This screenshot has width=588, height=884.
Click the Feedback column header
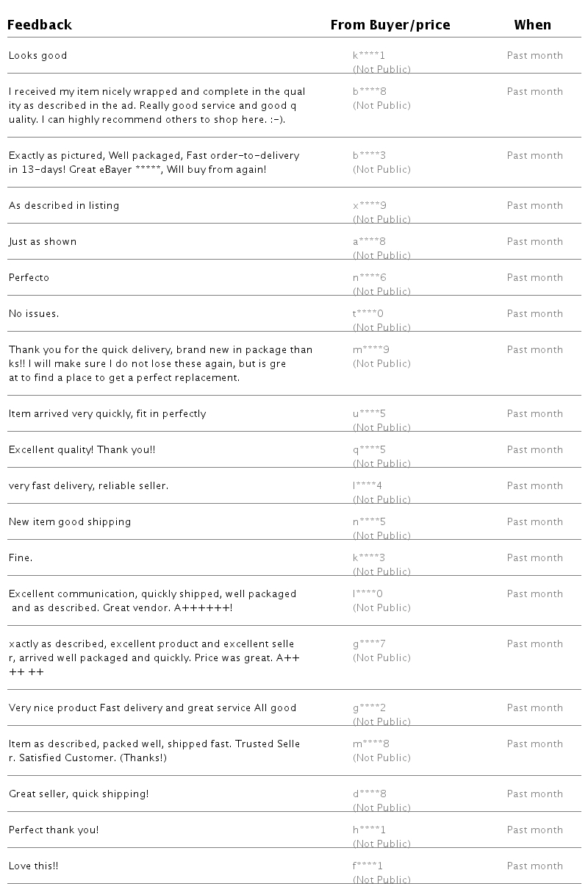(40, 25)
